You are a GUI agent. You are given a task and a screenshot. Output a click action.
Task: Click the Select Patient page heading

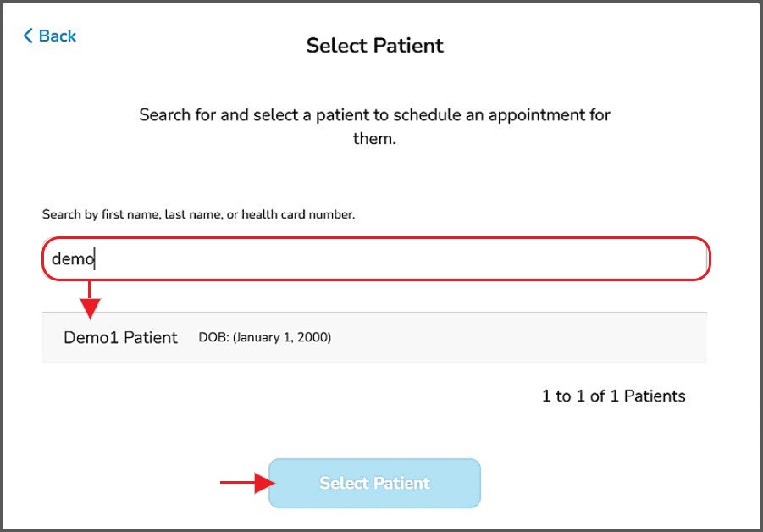click(x=374, y=45)
